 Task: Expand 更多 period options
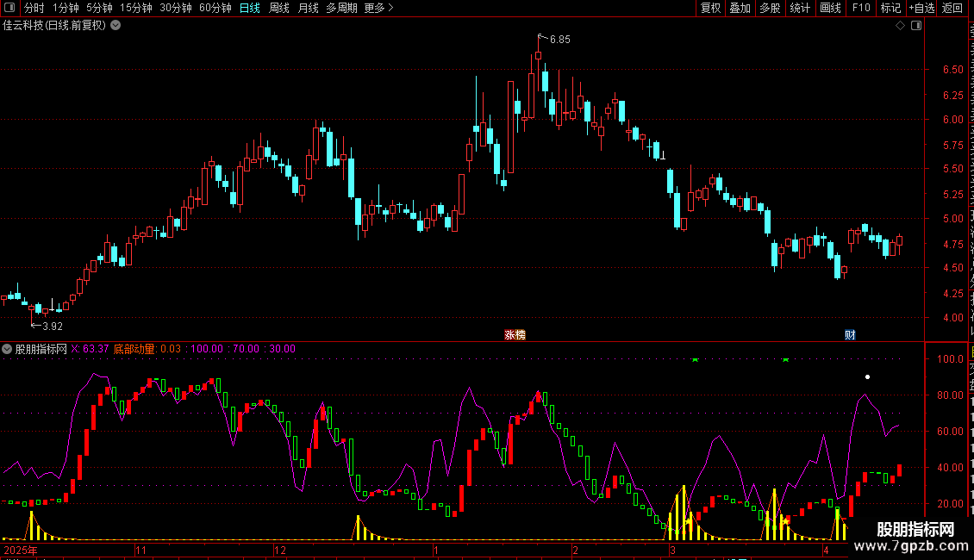[378, 8]
